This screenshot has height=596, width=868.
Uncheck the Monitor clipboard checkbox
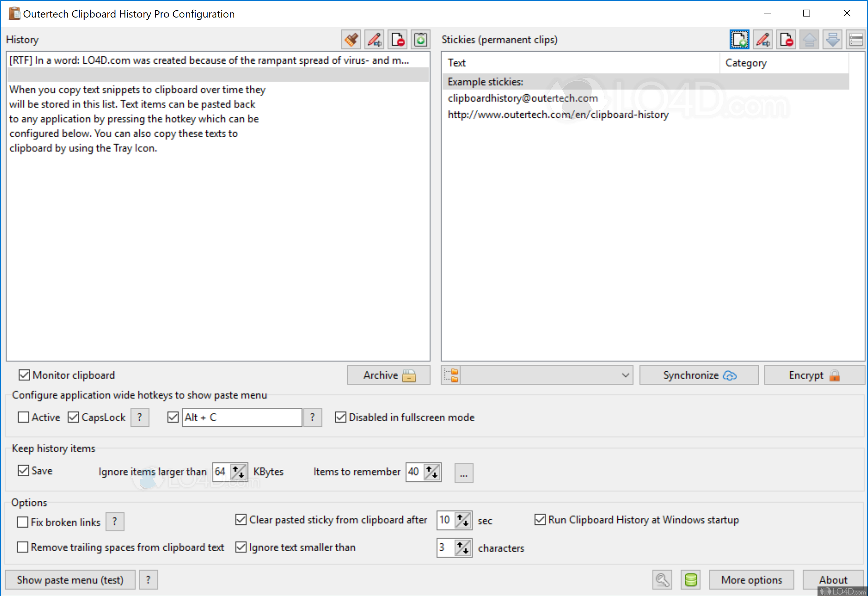24,375
